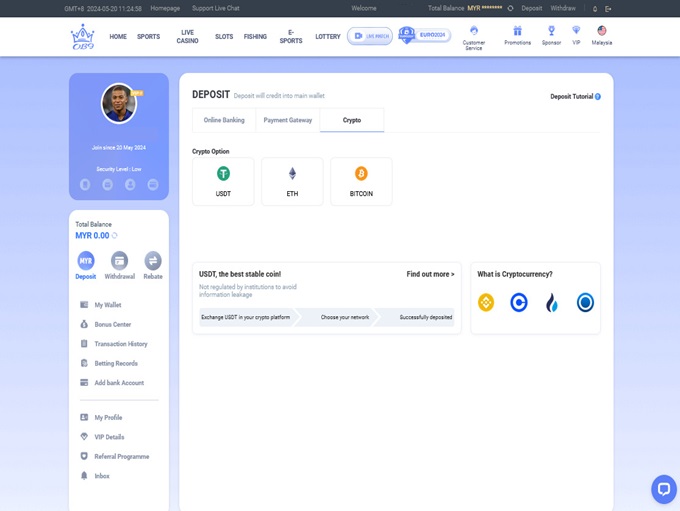Open the live chat bubble

[663, 489]
